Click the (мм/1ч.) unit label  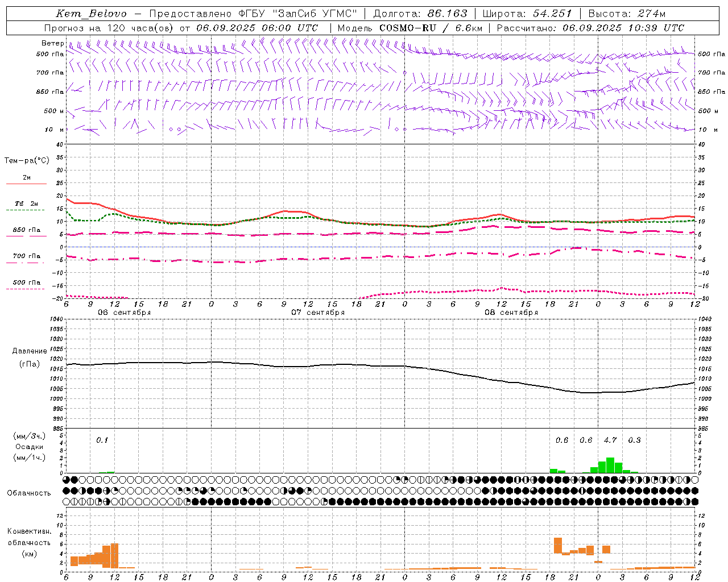pos(29,458)
